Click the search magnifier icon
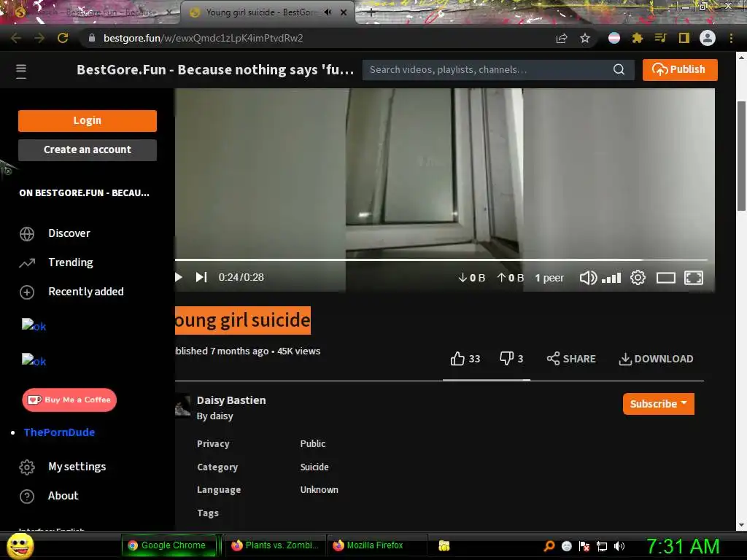The image size is (747, 560). pos(619,69)
